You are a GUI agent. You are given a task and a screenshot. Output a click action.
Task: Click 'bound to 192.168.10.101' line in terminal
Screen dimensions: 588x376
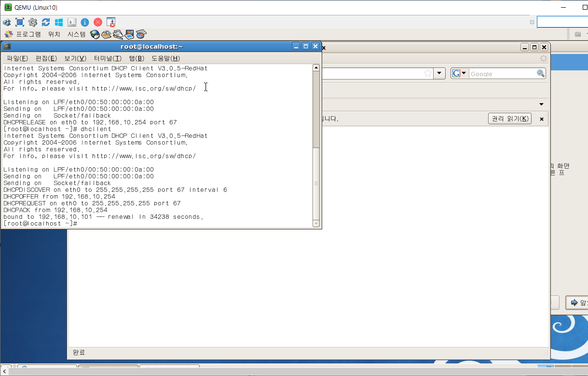point(103,217)
